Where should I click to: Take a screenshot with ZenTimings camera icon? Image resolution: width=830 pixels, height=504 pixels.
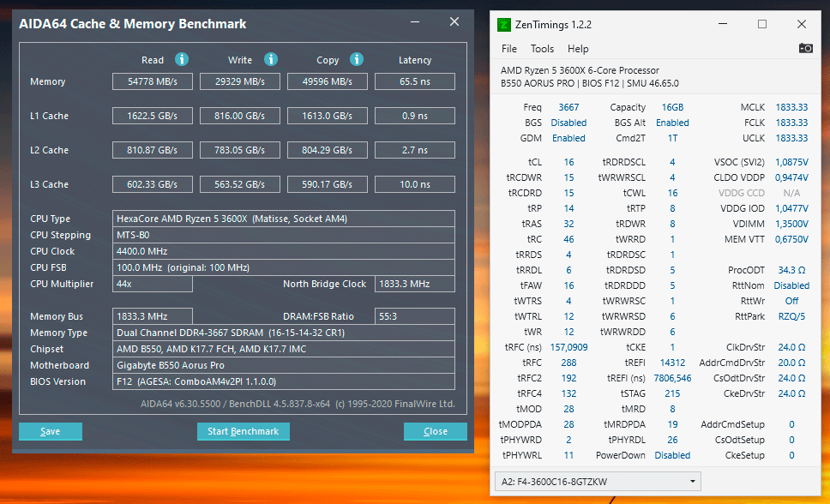(x=806, y=48)
